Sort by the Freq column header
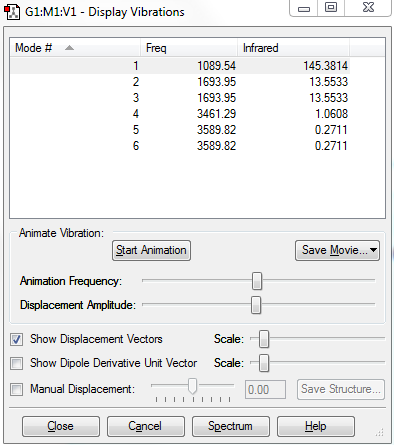394x445 pixels. click(x=189, y=48)
